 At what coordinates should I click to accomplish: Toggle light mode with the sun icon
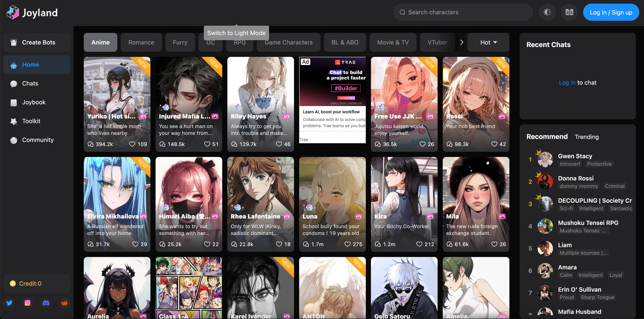[x=547, y=12]
